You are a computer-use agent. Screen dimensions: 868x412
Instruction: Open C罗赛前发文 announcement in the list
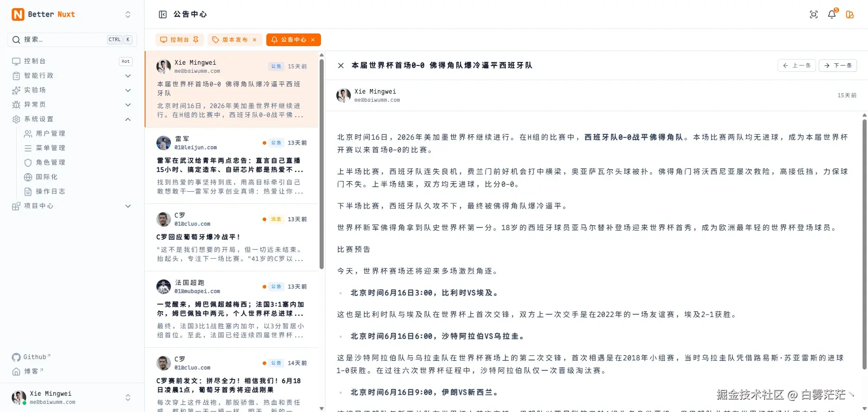pyautogui.click(x=231, y=380)
